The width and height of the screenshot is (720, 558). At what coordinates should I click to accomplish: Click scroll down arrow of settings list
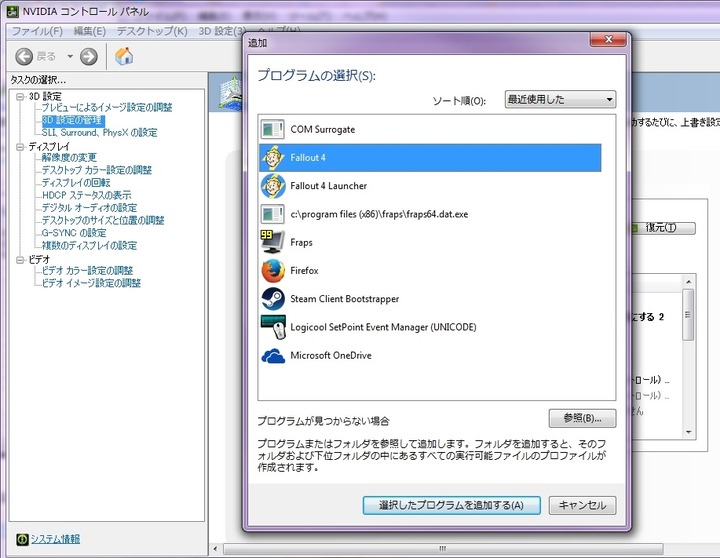(x=688, y=432)
